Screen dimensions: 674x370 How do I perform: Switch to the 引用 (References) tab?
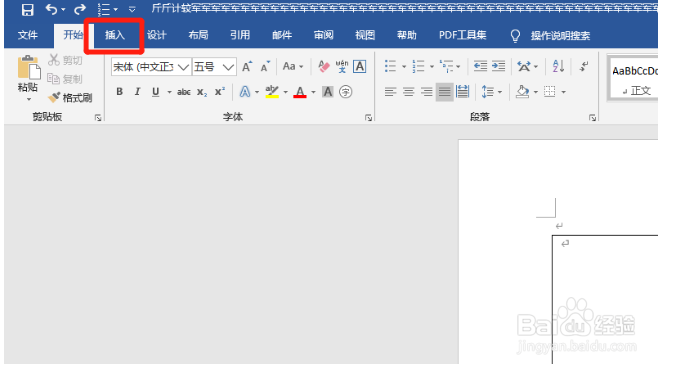(239, 35)
